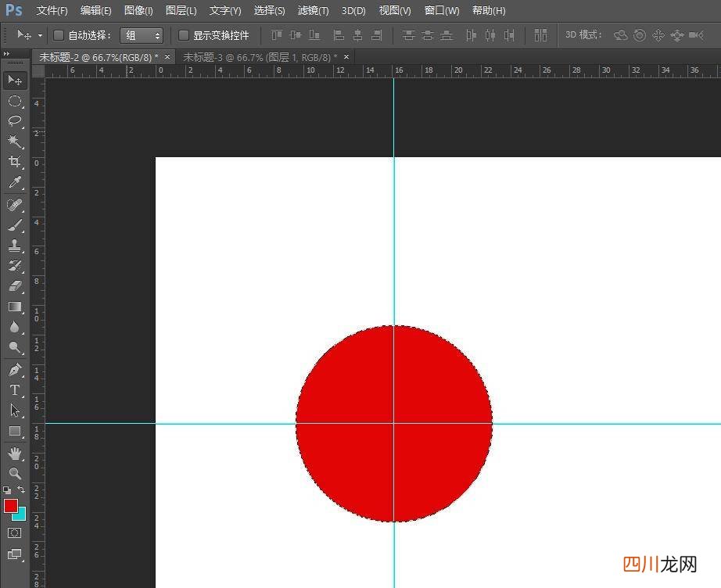
Task: Align left edges button
Action: 339,35
